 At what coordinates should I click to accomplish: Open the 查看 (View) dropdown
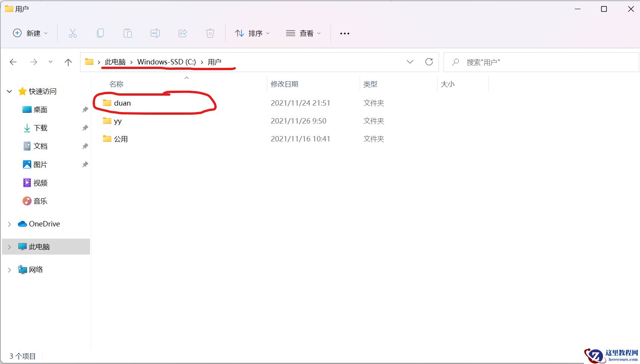[303, 33]
